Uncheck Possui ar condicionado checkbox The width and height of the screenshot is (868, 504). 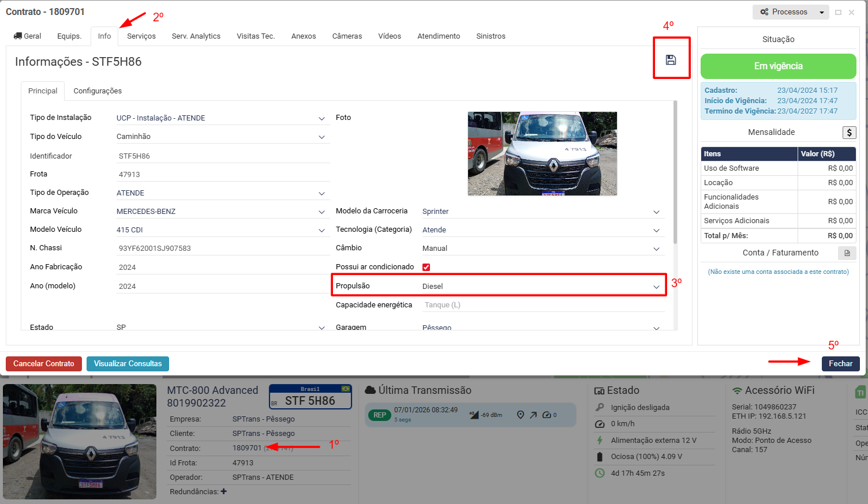(426, 267)
